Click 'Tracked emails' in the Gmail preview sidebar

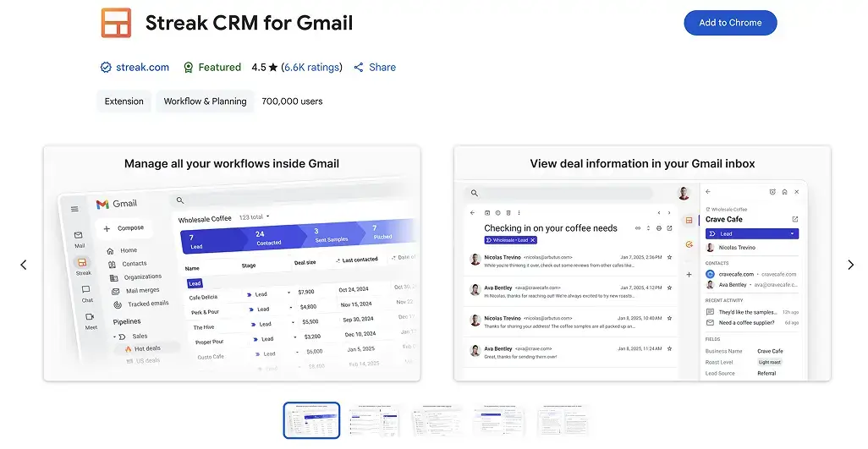tap(148, 304)
